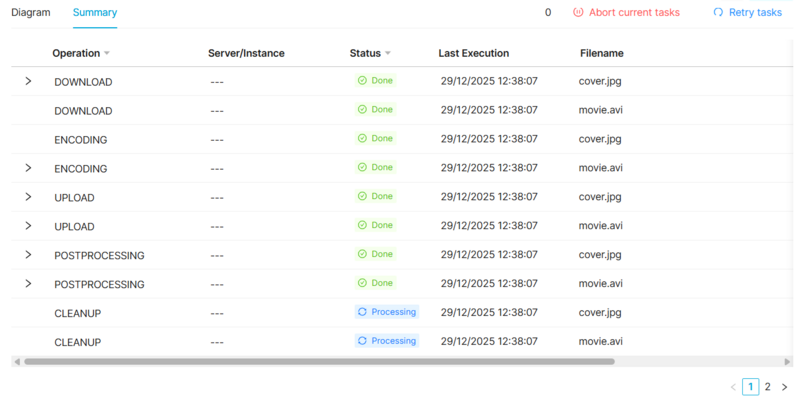The width and height of the screenshot is (800, 401).
Task: Expand the DOWNLOAD cover.jpg row
Action: tap(28, 81)
